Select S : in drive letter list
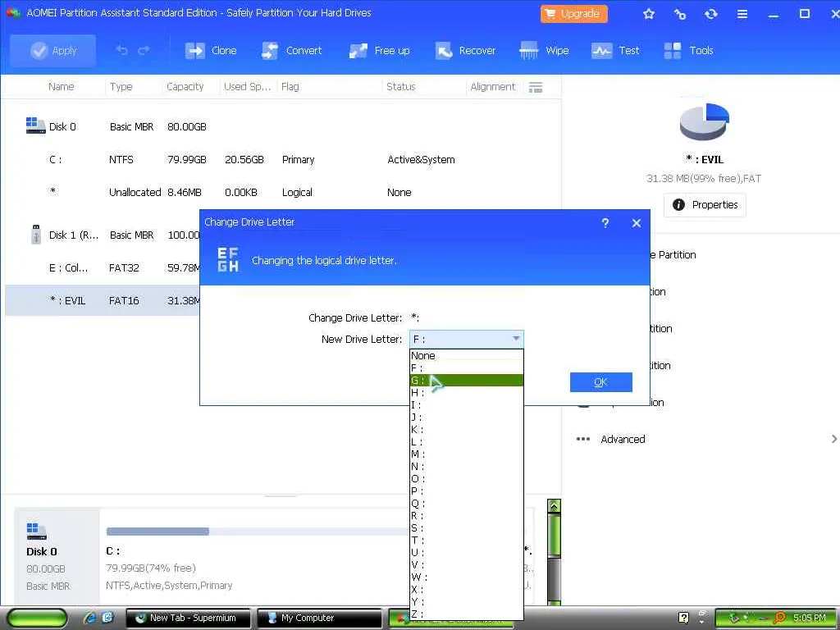This screenshot has width=840, height=630. click(x=466, y=528)
